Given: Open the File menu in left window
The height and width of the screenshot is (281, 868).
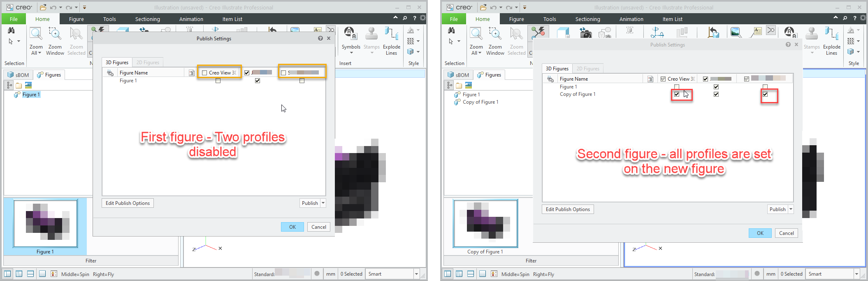Looking at the screenshot, I should pyautogui.click(x=14, y=19).
